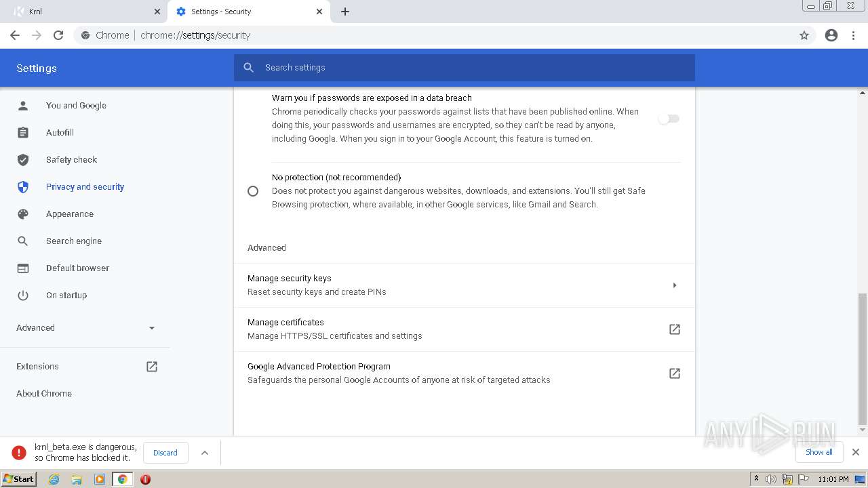This screenshot has height=488, width=868.
Task: Open Appearance settings
Action: pyautogui.click(x=70, y=214)
